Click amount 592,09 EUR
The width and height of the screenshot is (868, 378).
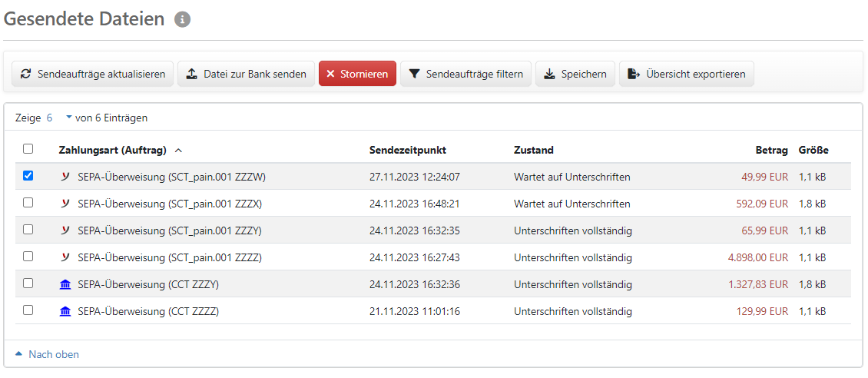point(762,204)
